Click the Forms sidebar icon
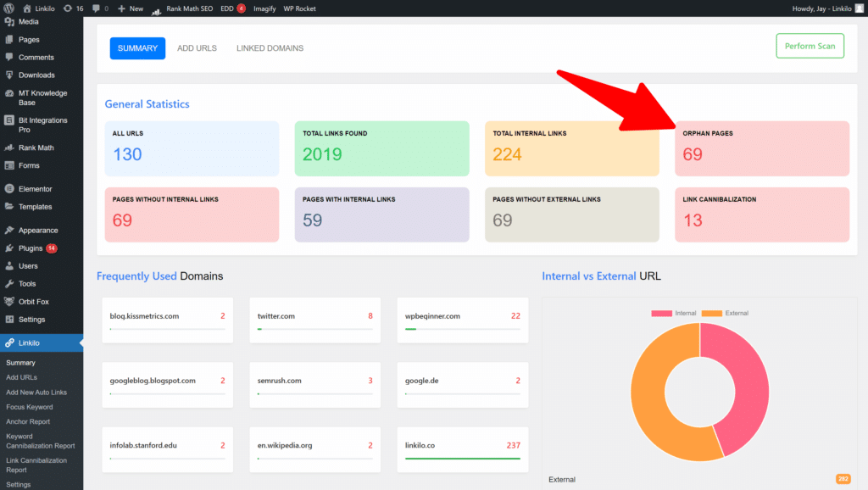The width and height of the screenshot is (868, 490). (x=9, y=165)
